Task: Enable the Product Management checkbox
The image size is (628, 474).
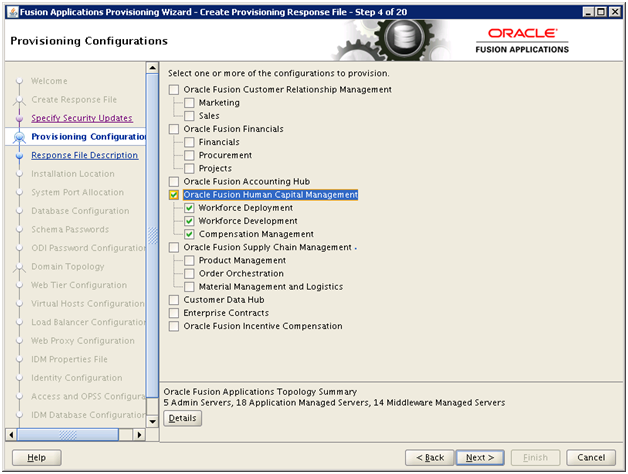Action: coord(189,260)
